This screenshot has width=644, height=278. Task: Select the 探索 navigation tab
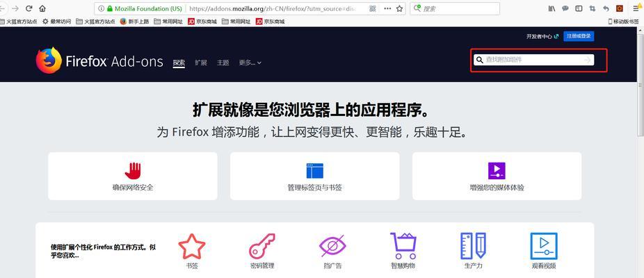click(x=179, y=63)
